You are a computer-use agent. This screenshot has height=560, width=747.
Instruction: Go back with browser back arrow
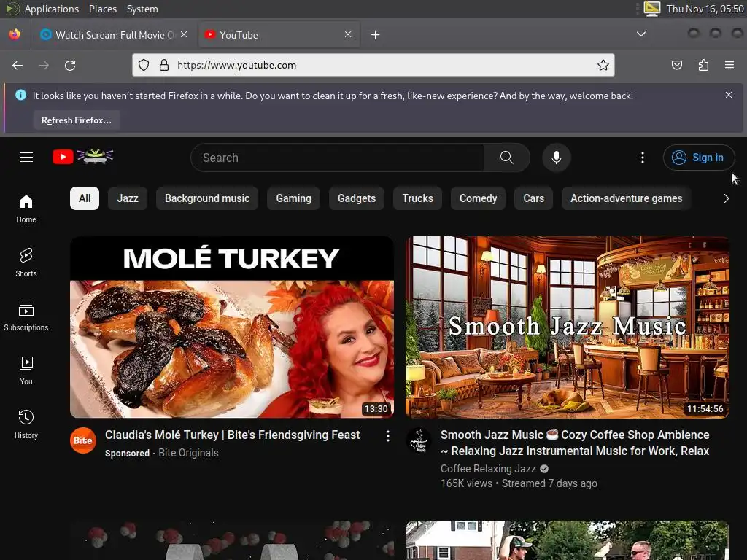point(18,65)
